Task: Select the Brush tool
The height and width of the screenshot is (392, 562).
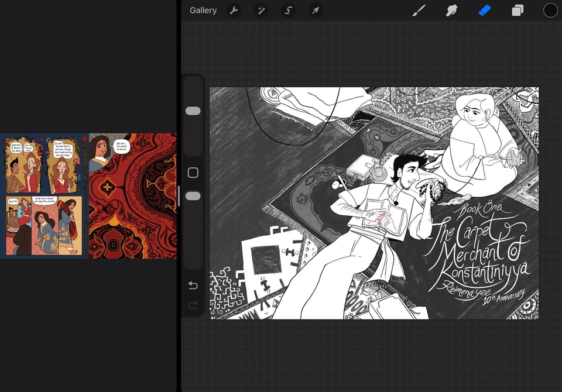Action: (x=419, y=11)
